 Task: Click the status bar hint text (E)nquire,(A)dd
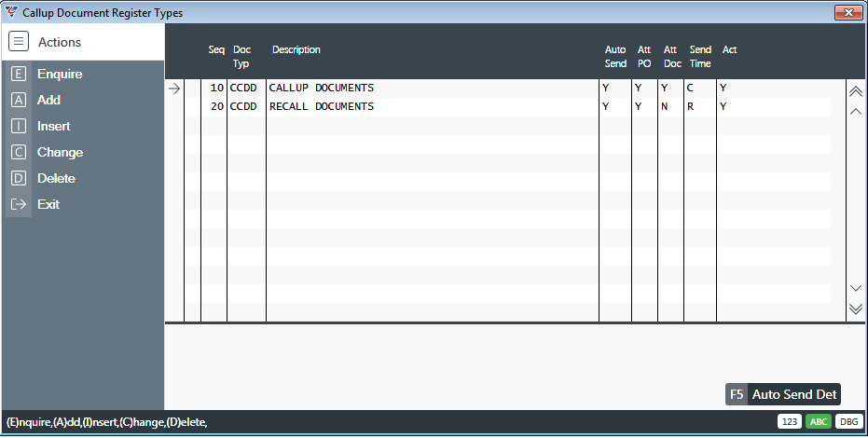pyautogui.click(x=107, y=422)
